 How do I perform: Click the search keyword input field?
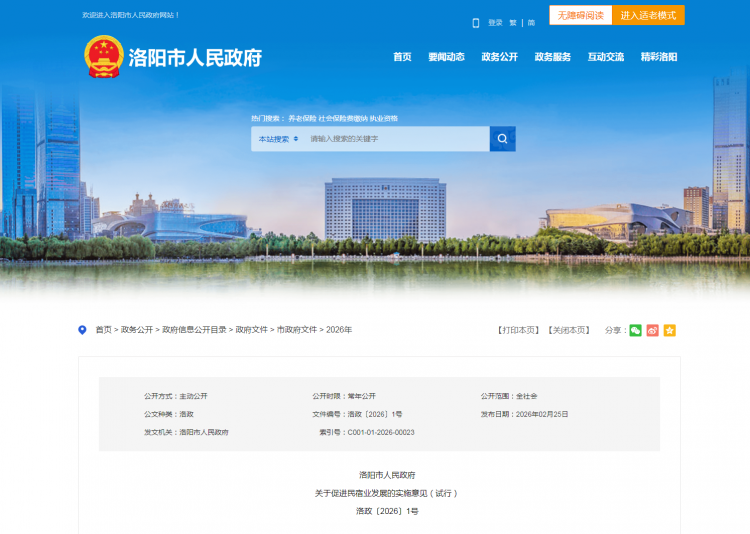395,139
